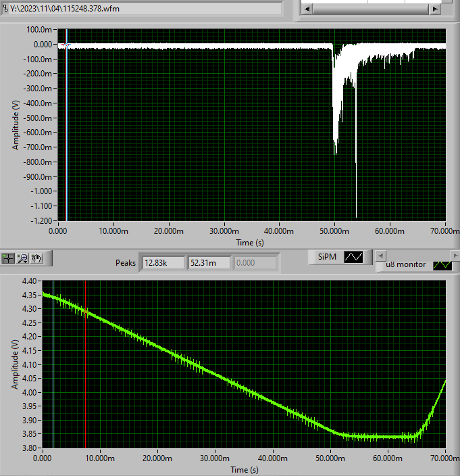Click top scrollbar left arrow

click(307, 9)
